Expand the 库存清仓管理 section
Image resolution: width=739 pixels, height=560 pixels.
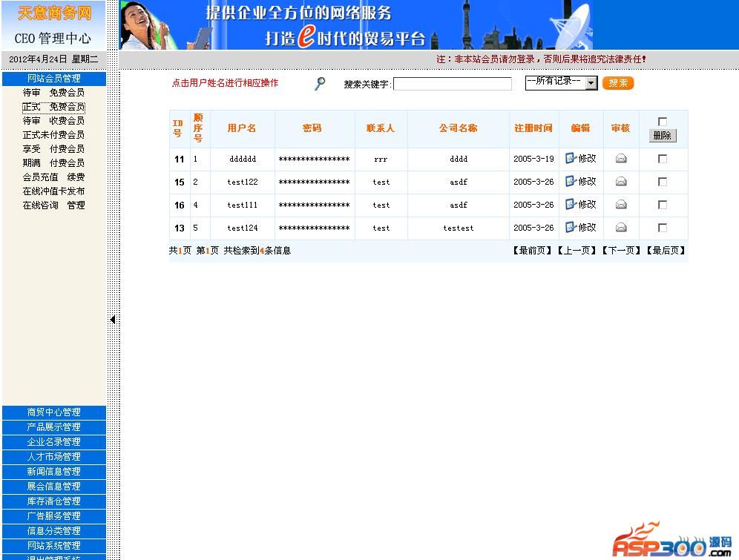point(53,501)
